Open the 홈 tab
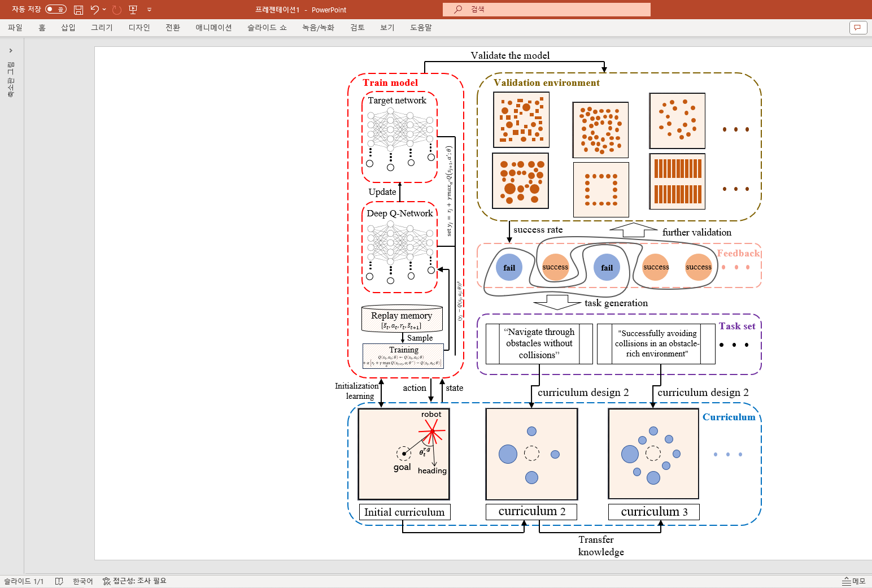Screen dimensions: 872x588 click(x=42, y=28)
